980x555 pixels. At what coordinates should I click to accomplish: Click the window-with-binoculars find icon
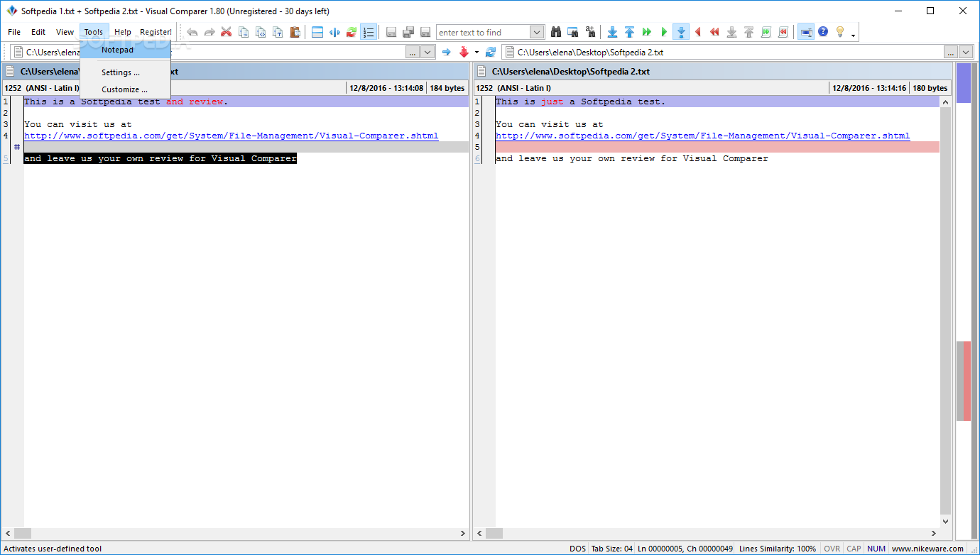[x=573, y=32]
